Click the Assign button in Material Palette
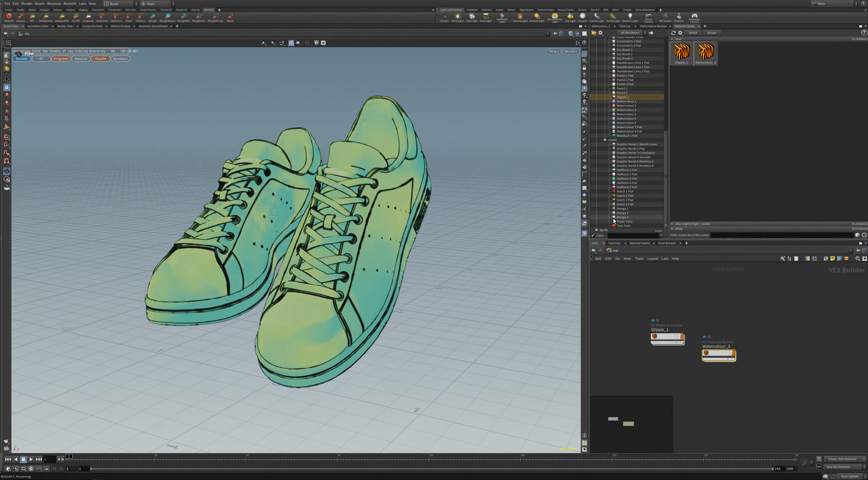Screen dimensions: 868x480 point(712,32)
